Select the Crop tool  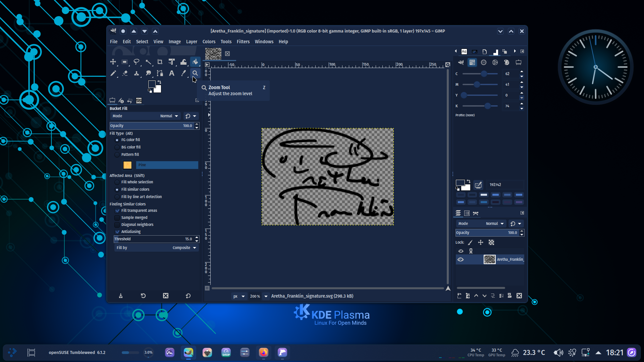click(160, 62)
